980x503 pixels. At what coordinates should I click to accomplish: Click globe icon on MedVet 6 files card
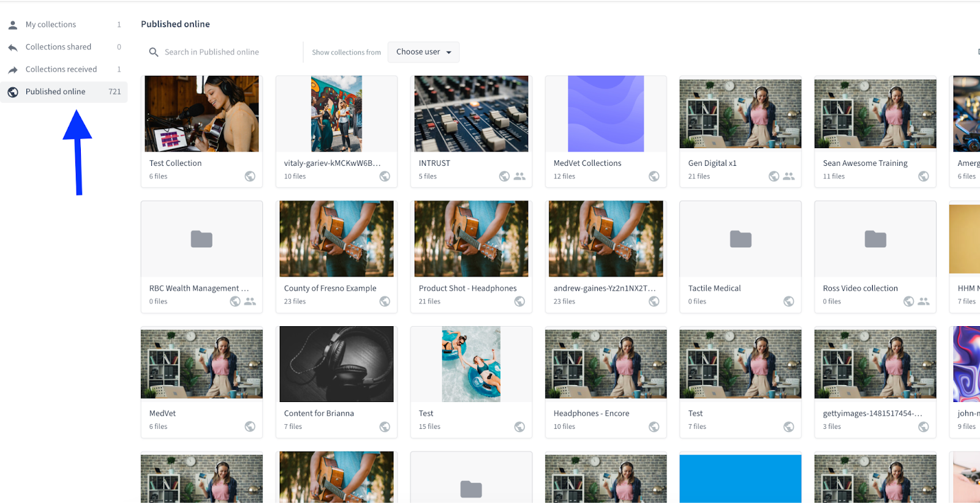point(250,427)
